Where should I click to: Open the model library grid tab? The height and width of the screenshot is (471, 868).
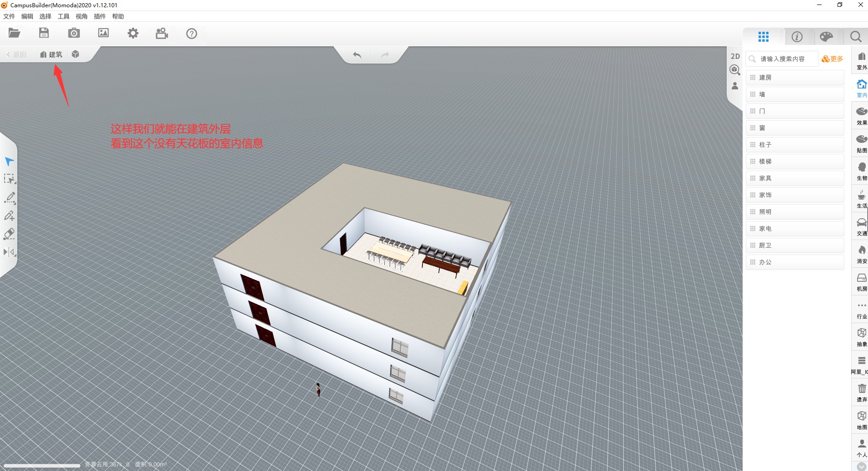(764, 37)
